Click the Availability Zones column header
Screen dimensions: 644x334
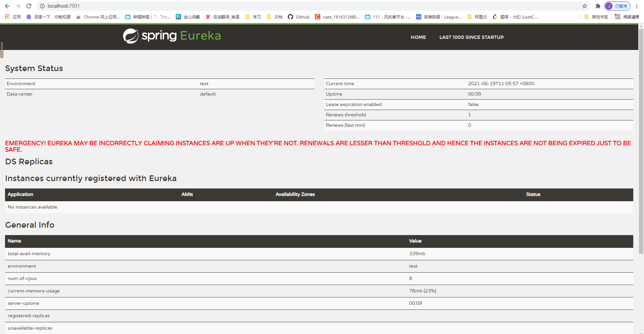pyautogui.click(x=295, y=194)
